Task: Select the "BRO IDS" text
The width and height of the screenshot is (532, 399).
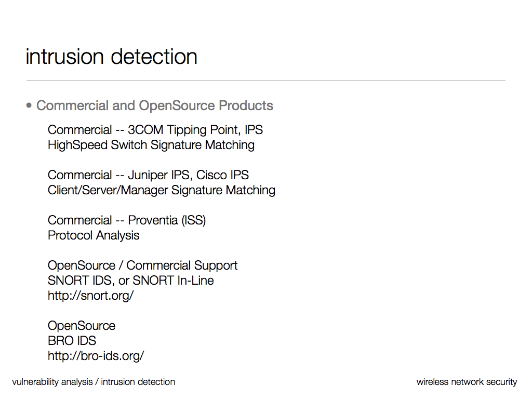Action: [x=72, y=341]
